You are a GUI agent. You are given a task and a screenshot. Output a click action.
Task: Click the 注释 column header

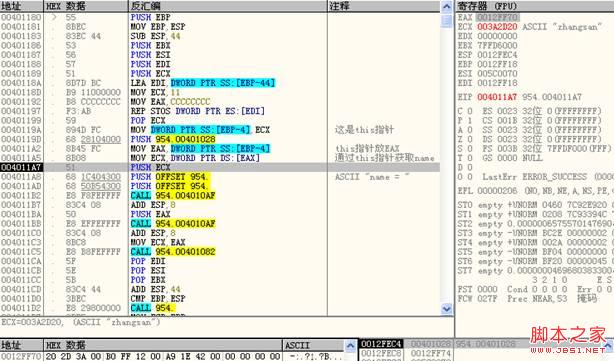tap(384, 6)
